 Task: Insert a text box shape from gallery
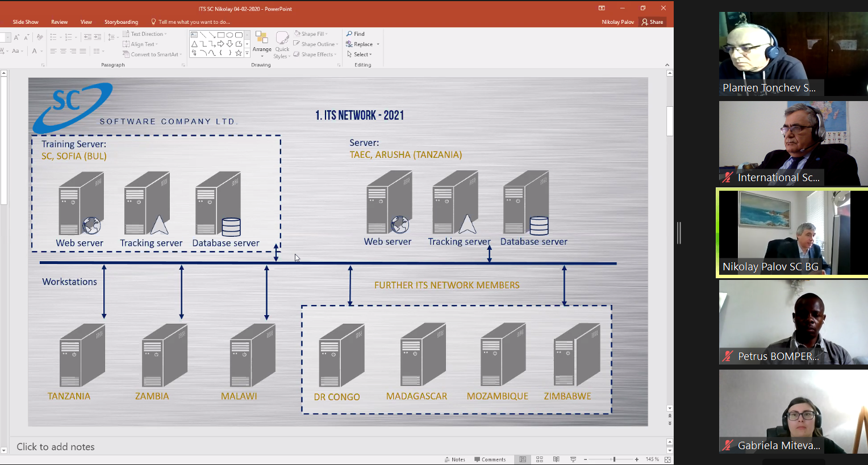coord(194,35)
